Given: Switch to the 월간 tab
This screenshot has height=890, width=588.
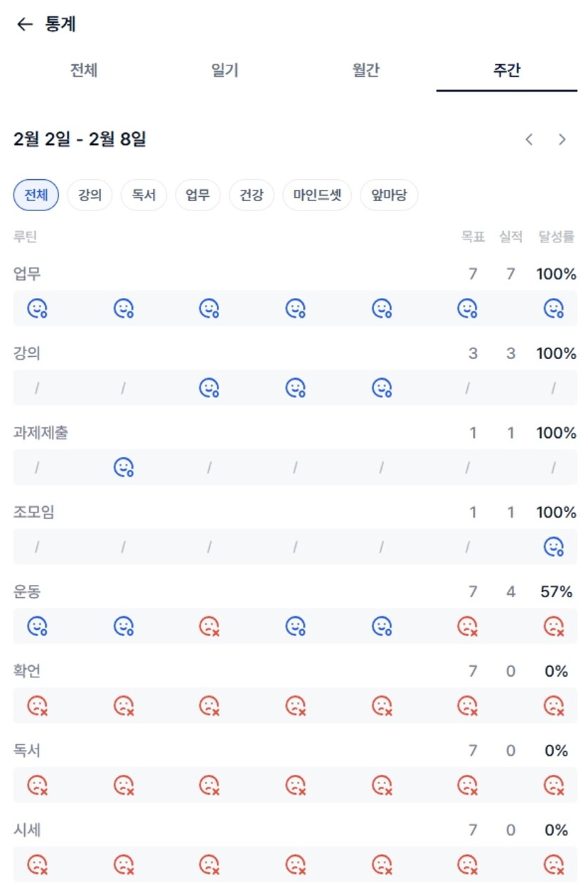Looking at the screenshot, I should click(365, 70).
